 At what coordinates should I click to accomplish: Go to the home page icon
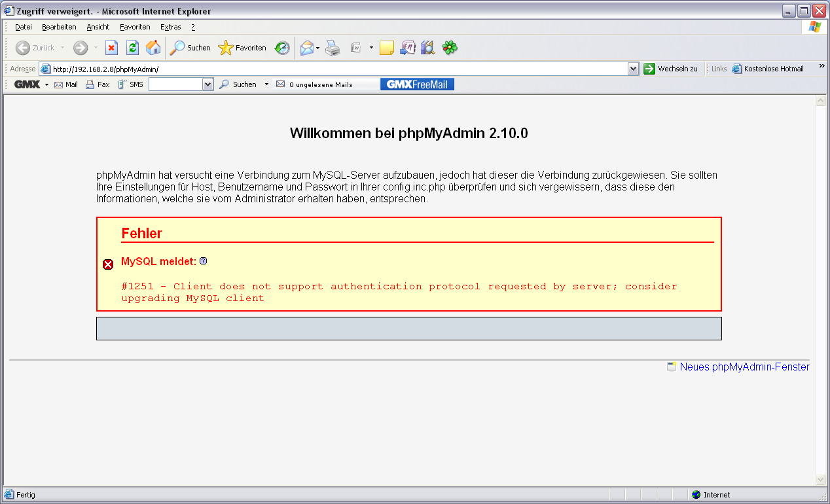coord(153,48)
